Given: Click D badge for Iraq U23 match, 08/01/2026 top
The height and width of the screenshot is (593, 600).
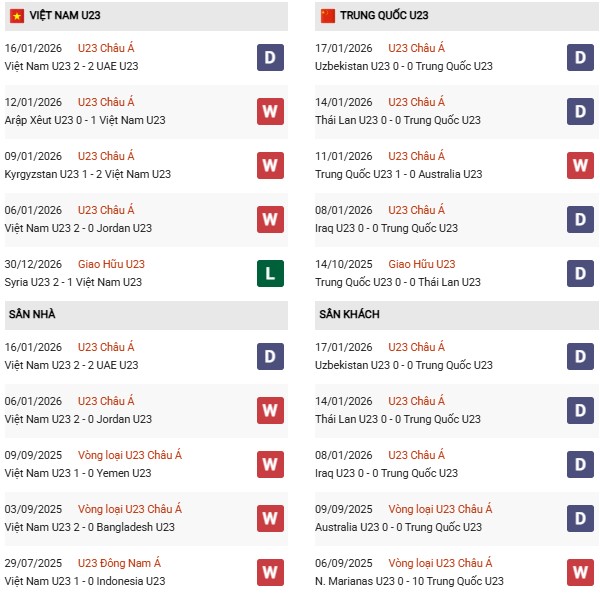Looking at the screenshot, I should 580,219.
